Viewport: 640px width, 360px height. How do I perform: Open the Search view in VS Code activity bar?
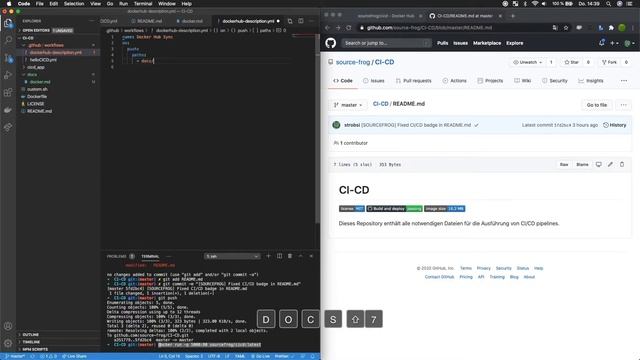point(8,40)
